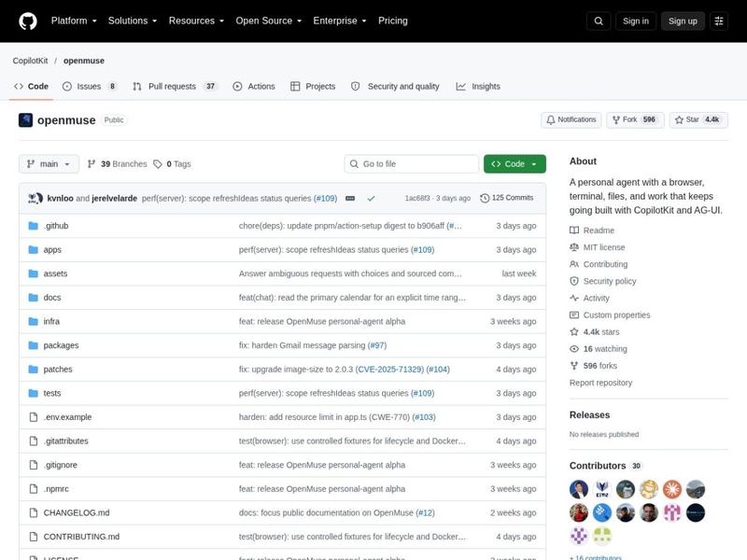Open the kvnloo author link

[60, 198]
